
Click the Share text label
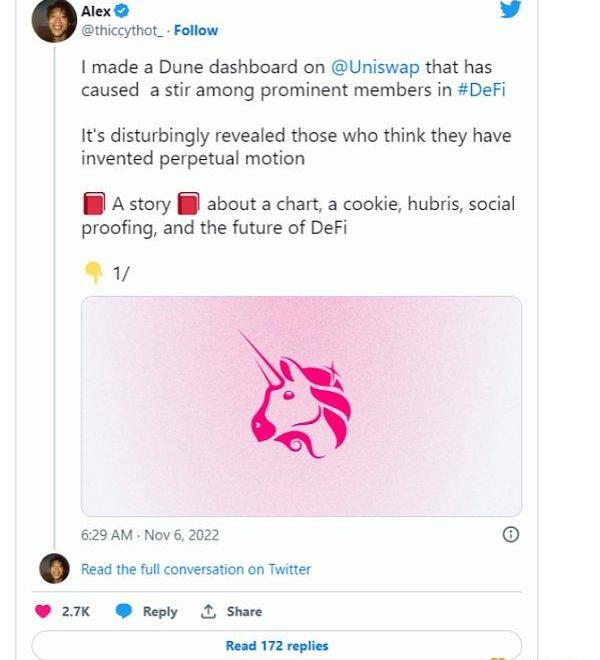pyautogui.click(x=244, y=612)
